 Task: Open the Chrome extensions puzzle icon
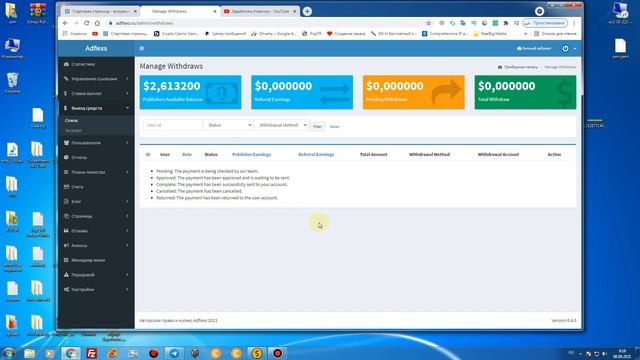point(506,23)
